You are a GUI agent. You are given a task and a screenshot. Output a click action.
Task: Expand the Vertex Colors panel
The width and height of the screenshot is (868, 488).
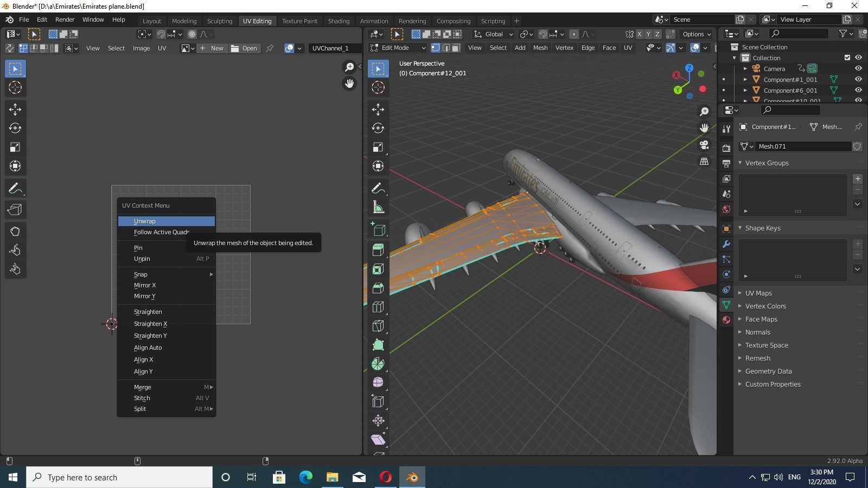(765, 306)
